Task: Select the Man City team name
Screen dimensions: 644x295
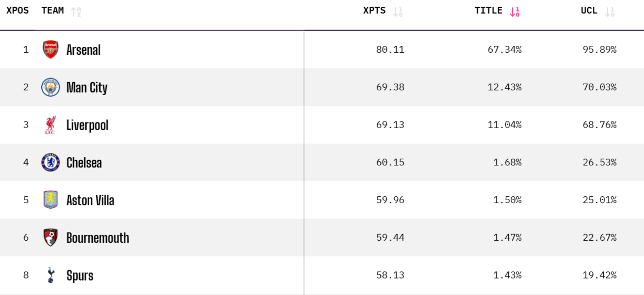Action: (x=87, y=88)
